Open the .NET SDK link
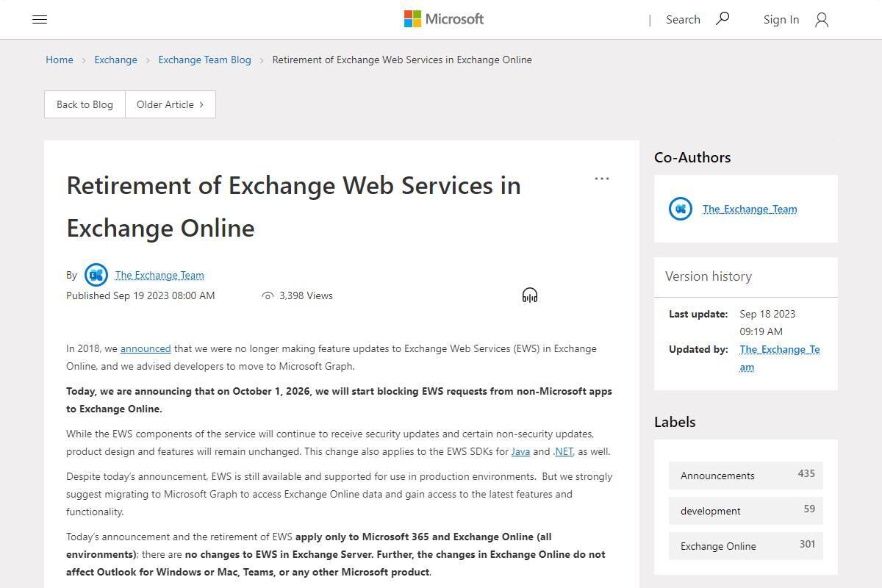This screenshot has height=588, width=882. point(563,451)
